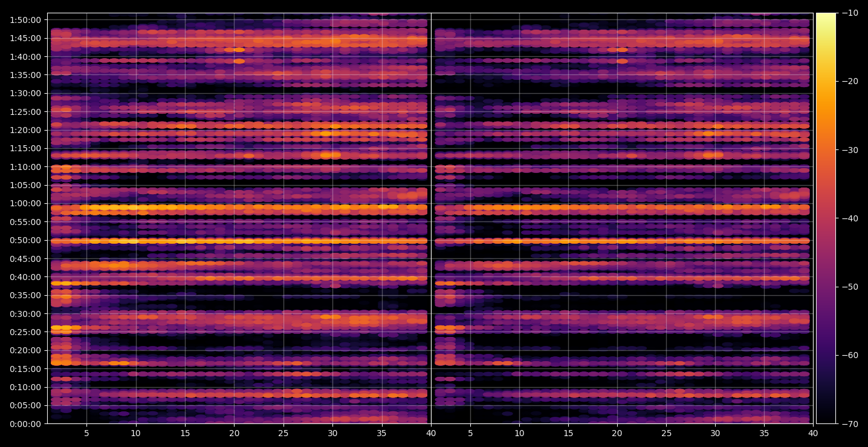Click the −30 colorbar scale label
Screen dimensions: 868x447
click(849, 149)
